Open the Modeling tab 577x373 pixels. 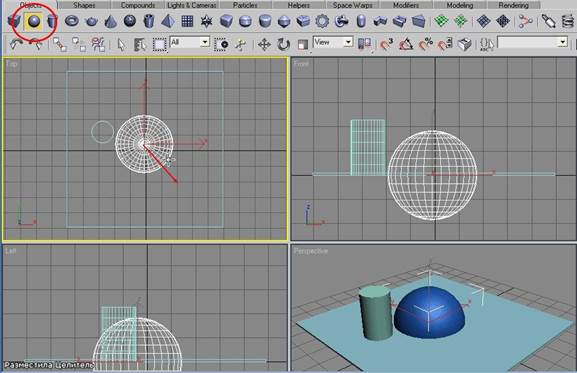(460, 5)
